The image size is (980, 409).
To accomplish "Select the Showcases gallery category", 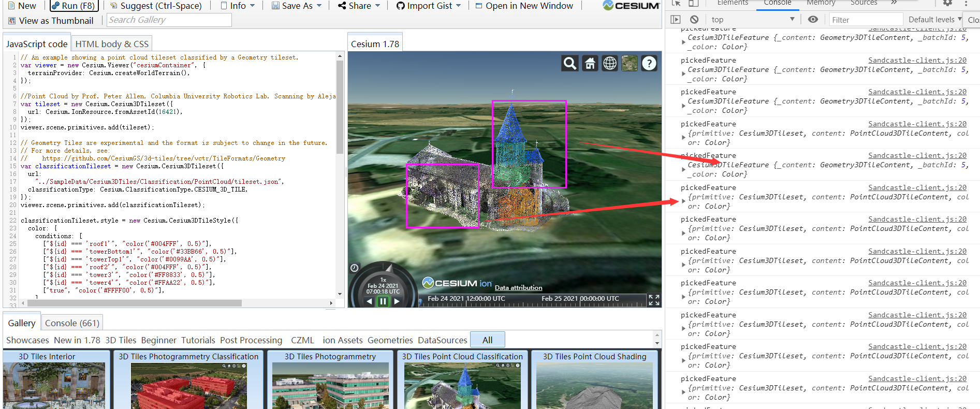I will pos(27,340).
